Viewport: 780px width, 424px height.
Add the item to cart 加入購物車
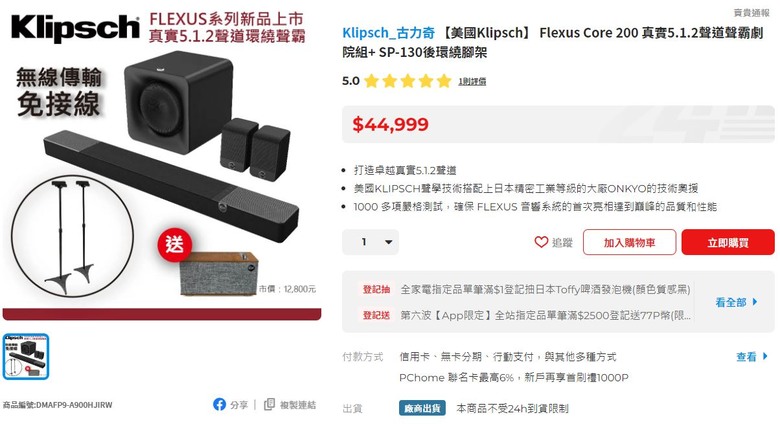629,242
